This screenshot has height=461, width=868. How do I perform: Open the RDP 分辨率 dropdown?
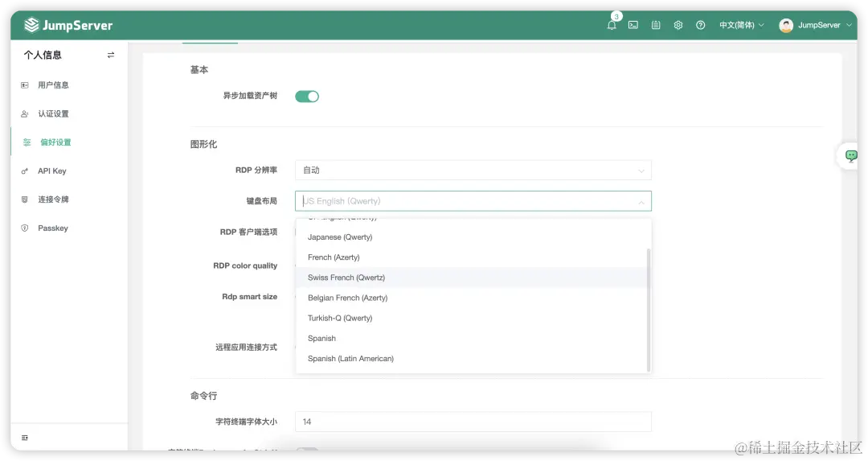pyautogui.click(x=473, y=170)
